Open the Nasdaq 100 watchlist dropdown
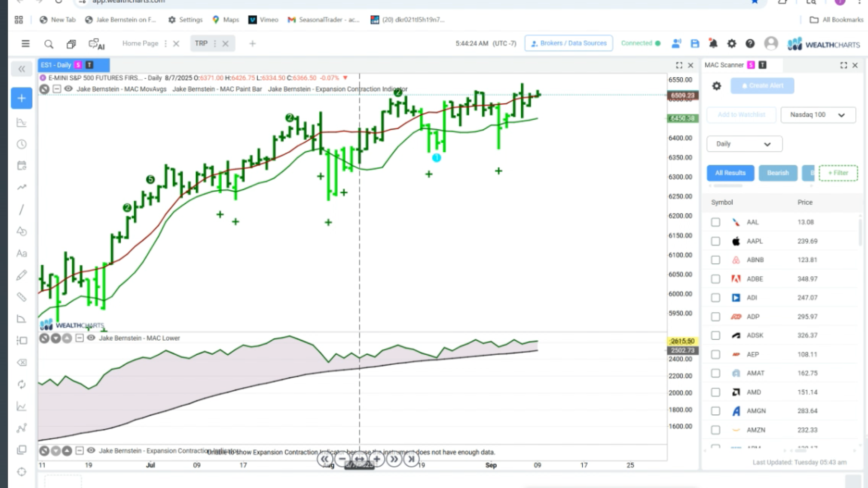Image resolution: width=868 pixels, height=488 pixels. pyautogui.click(x=818, y=115)
